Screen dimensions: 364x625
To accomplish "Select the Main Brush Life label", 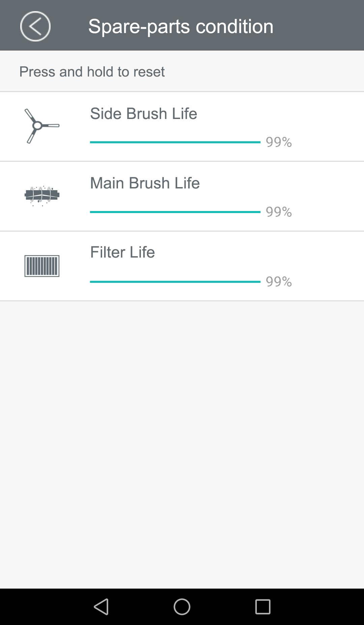I will point(145,183).
